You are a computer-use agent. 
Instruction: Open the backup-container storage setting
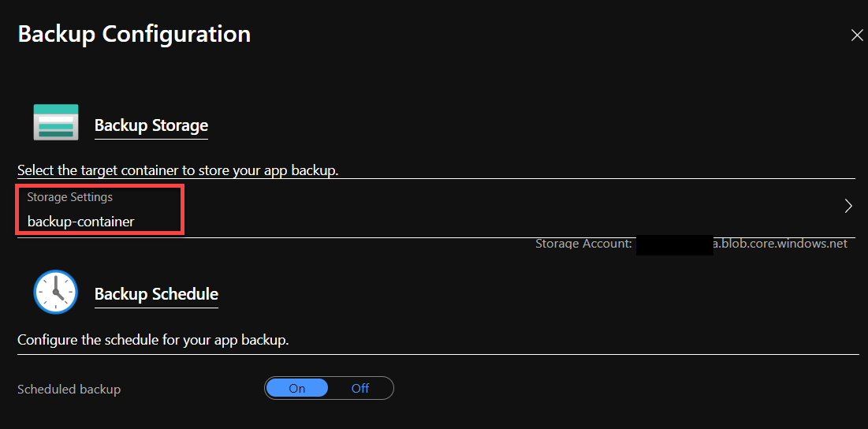pos(81,222)
